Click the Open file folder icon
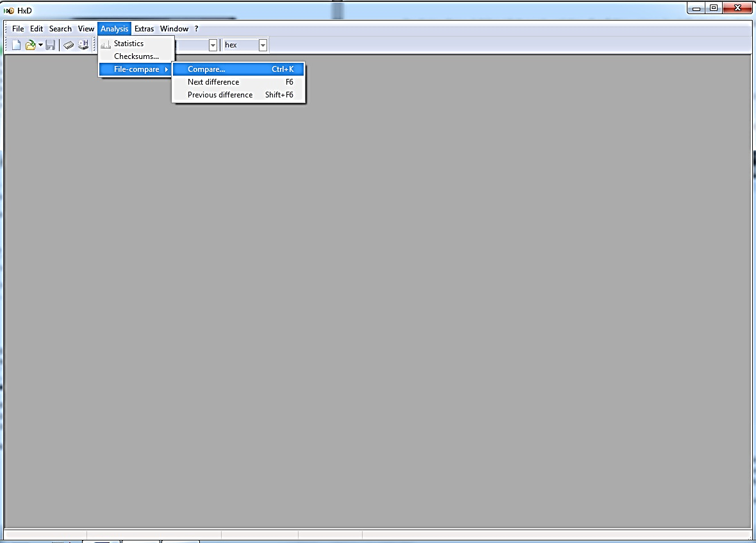This screenshot has width=756, height=543. coord(30,45)
